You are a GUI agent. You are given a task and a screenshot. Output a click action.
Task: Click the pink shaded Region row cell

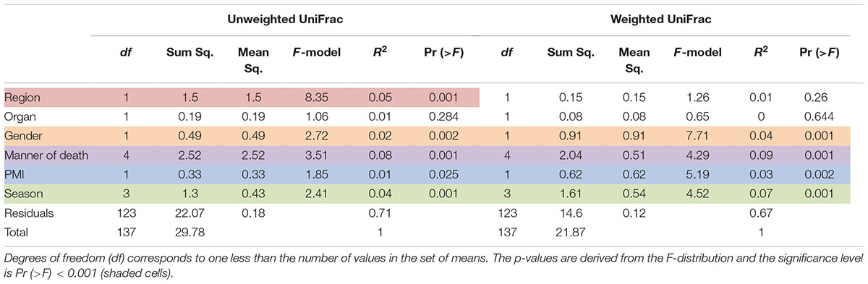(241, 97)
